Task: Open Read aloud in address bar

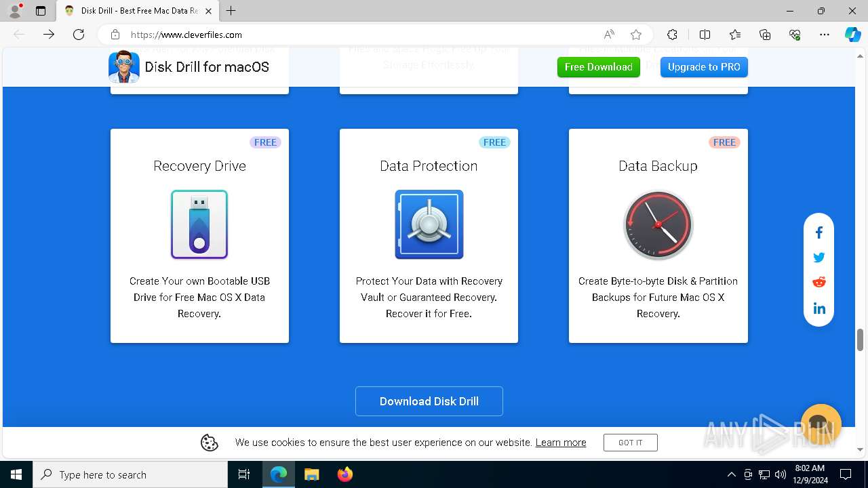Action: (x=609, y=35)
